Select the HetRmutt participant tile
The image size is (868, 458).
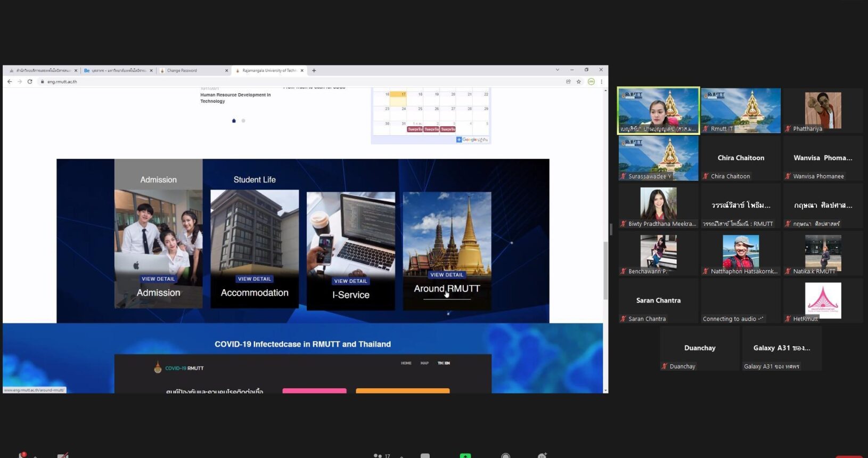tap(823, 300)
